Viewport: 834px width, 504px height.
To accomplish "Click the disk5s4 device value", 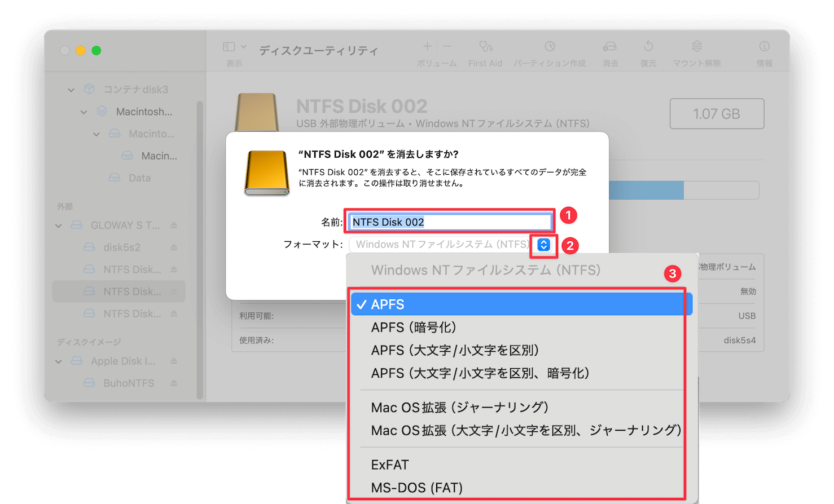I will coord(740,341).
